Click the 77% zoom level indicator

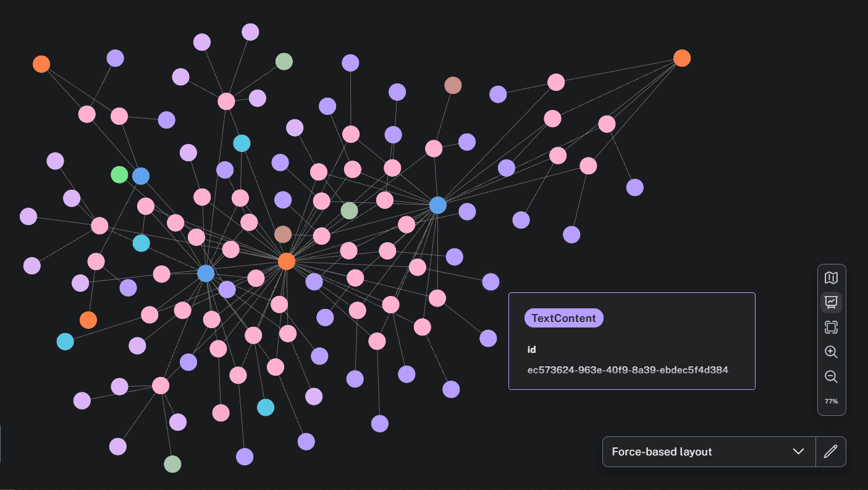[x=831, y=402]
